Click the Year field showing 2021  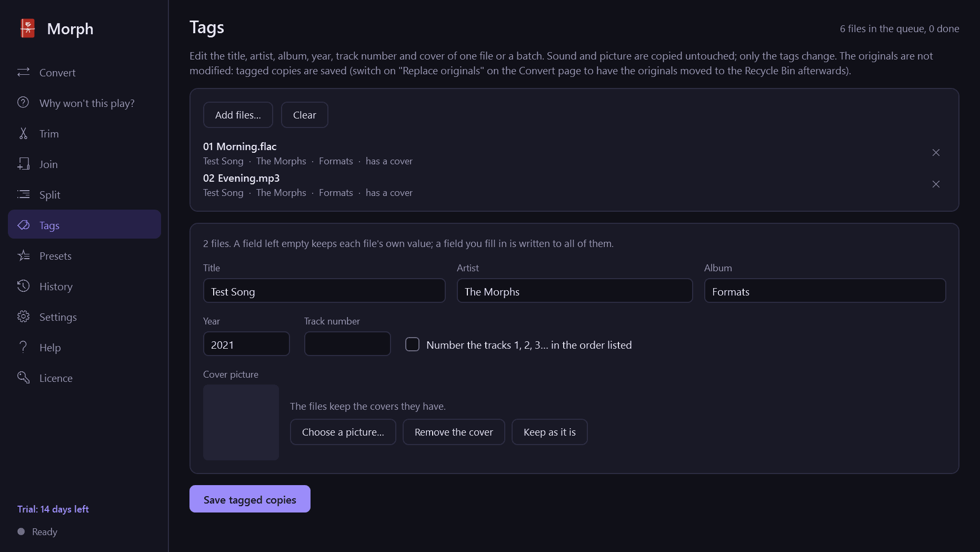coord(246,344)
